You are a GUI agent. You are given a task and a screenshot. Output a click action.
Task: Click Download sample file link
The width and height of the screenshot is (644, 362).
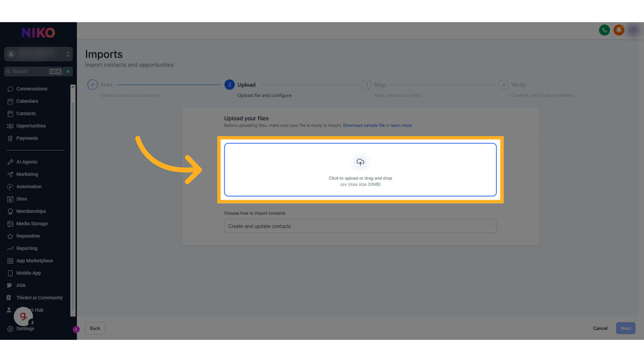click(x=364, y=125)
